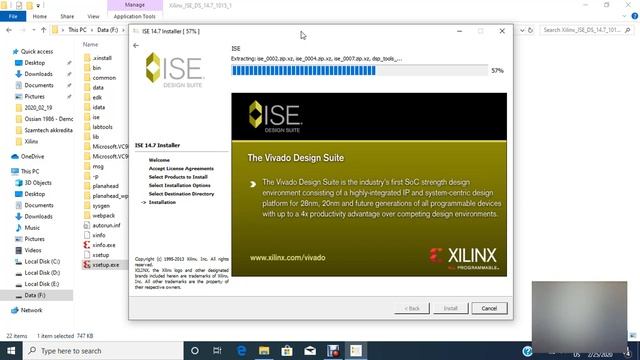Open Quick access in navigation pane
640x360 pixels.
37,51
